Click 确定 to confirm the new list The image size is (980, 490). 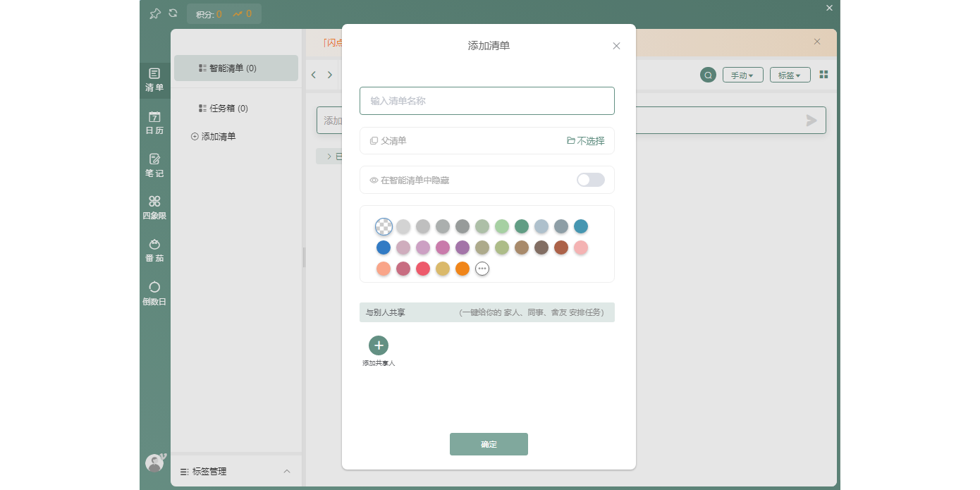(x=489, y=444)
